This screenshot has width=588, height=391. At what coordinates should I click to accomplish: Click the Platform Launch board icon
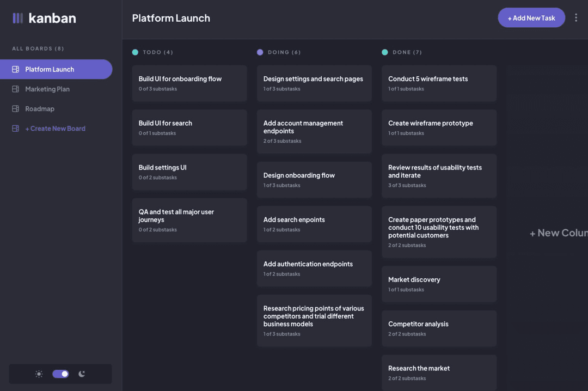(x=15, y=69)
